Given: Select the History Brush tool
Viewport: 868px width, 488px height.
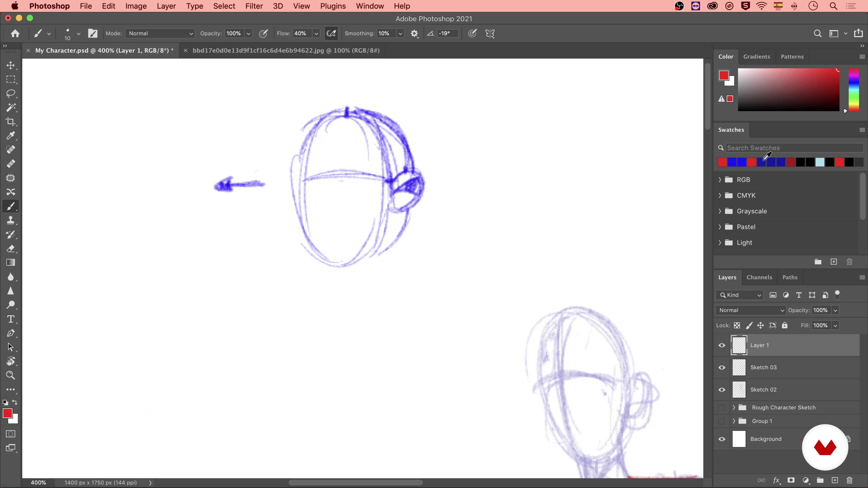Looking at the screenshot, I should 11,235.
